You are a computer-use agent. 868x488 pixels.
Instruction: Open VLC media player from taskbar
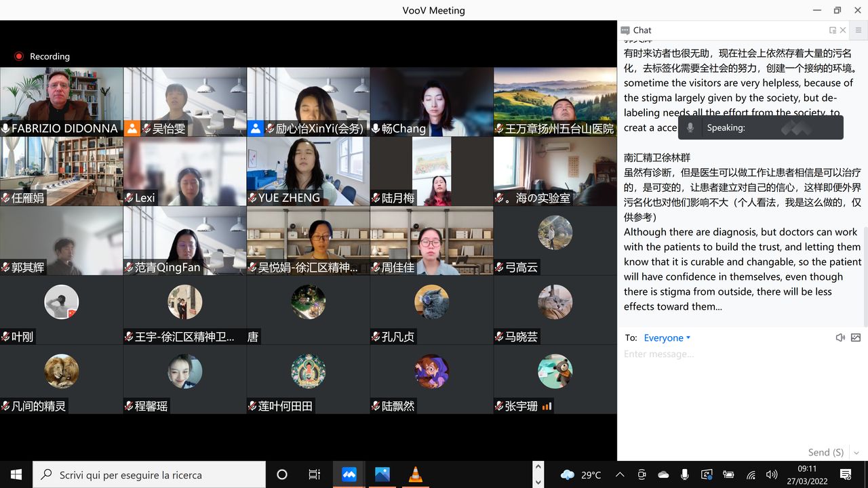pyautogui.click(x=414, y=474)
